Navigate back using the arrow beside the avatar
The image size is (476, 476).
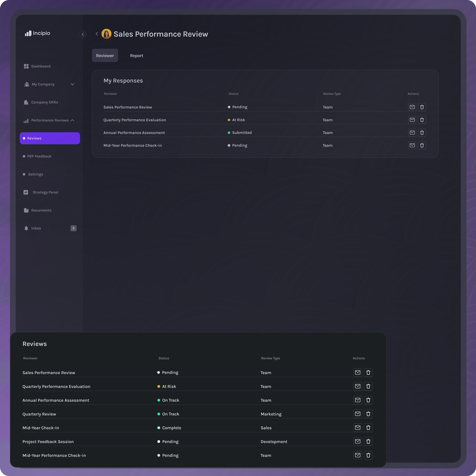point(97,34)
